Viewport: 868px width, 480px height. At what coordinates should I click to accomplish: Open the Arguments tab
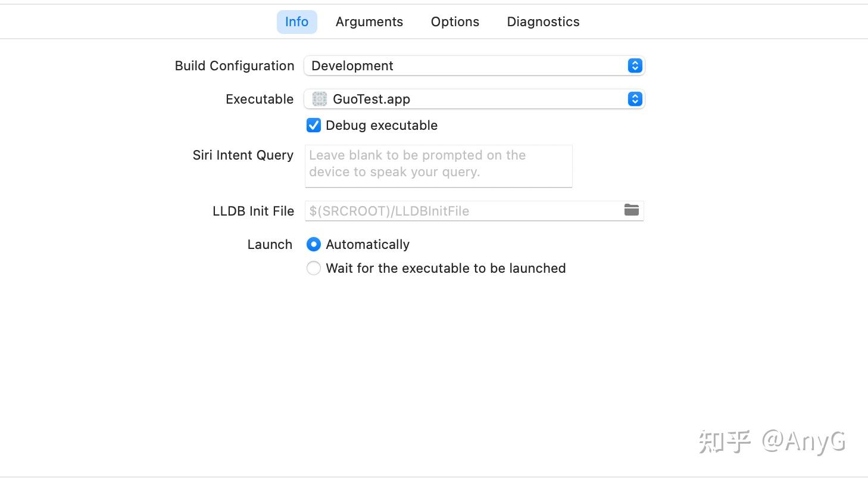pos(369,22)
